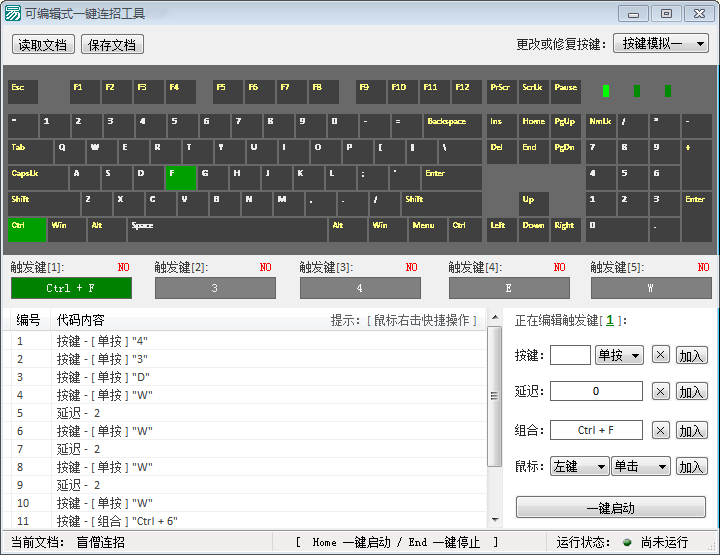Click the Space bar on the virtual keyboard
This screenshot has height=555, width=720.
227,229
